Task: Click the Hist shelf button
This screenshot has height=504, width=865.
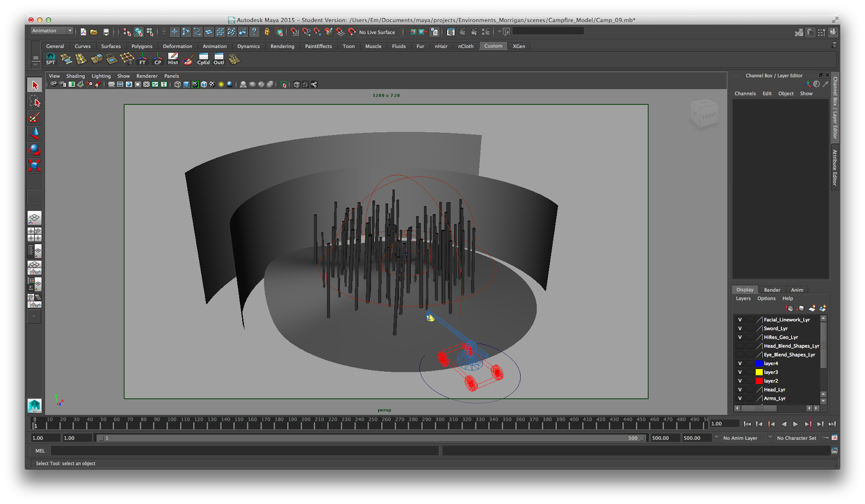Action: [x=173, y=59]
